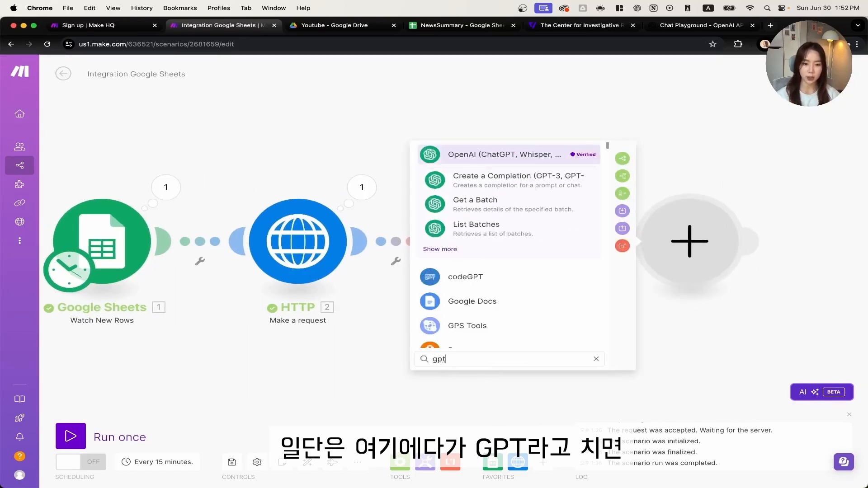
Task: Click the module list scrollbar
Action: tap(607, 145)
